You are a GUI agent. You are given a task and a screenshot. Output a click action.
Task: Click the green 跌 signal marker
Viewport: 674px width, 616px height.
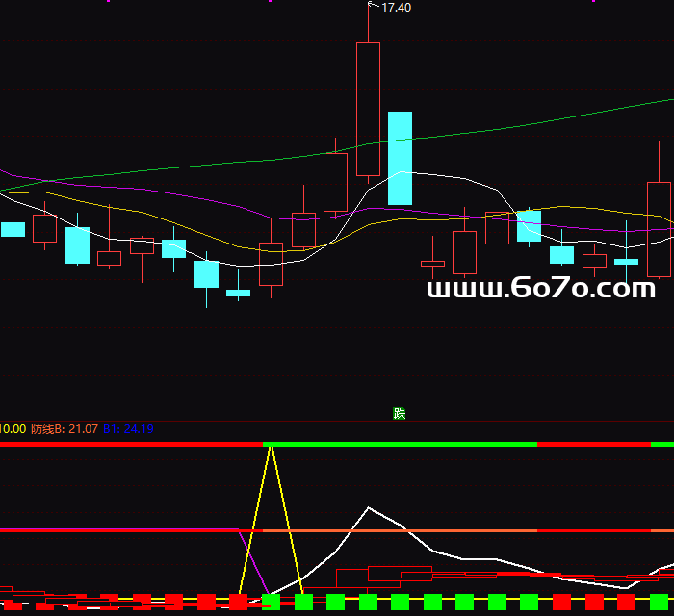400,413
